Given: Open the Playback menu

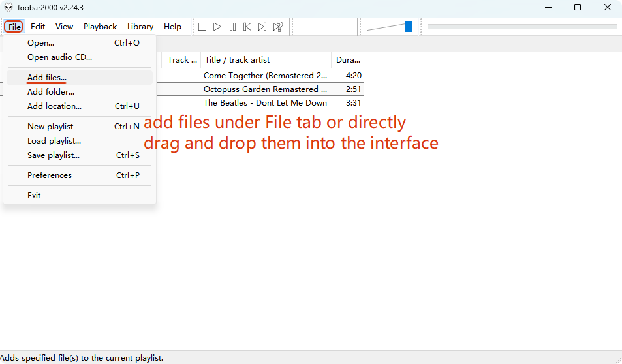Looking at the screenshot, I should [x=100, y=27].
